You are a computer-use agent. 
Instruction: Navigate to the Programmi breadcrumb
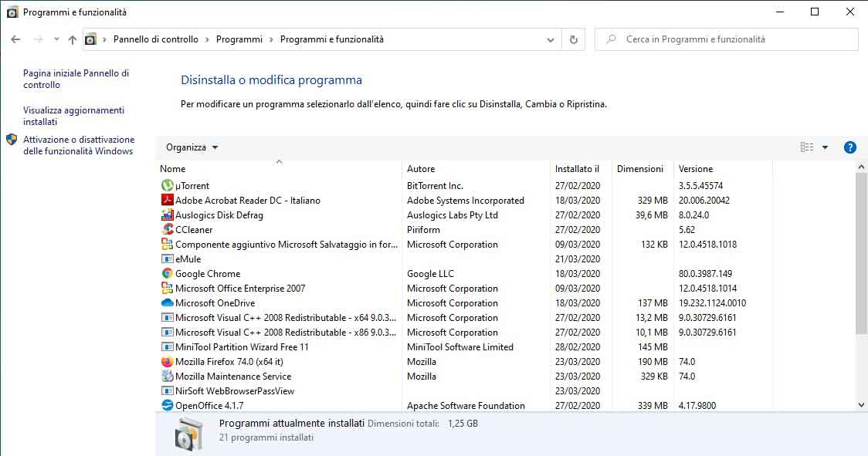239,39
